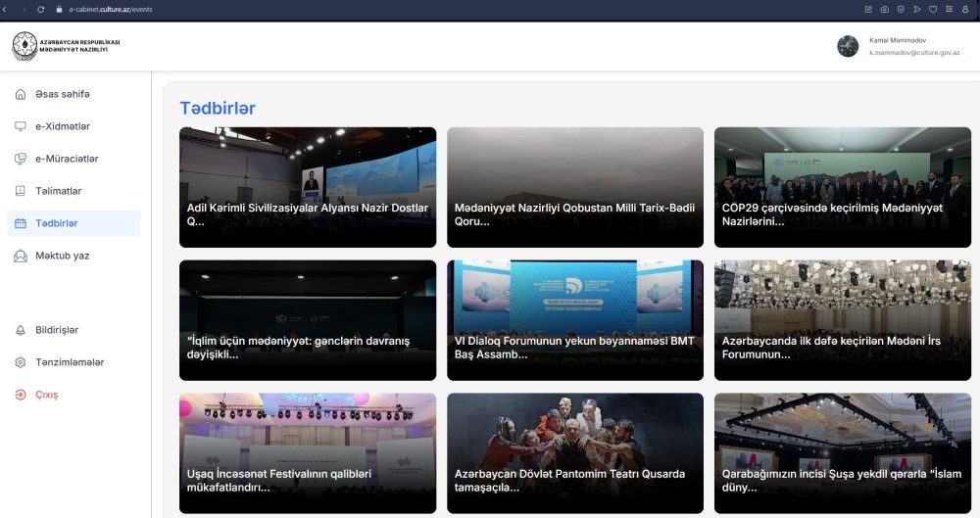Open the Dövlət Pantomim Teatrı event card
This screenshot has height=518, width=980.
coord(575,452)
